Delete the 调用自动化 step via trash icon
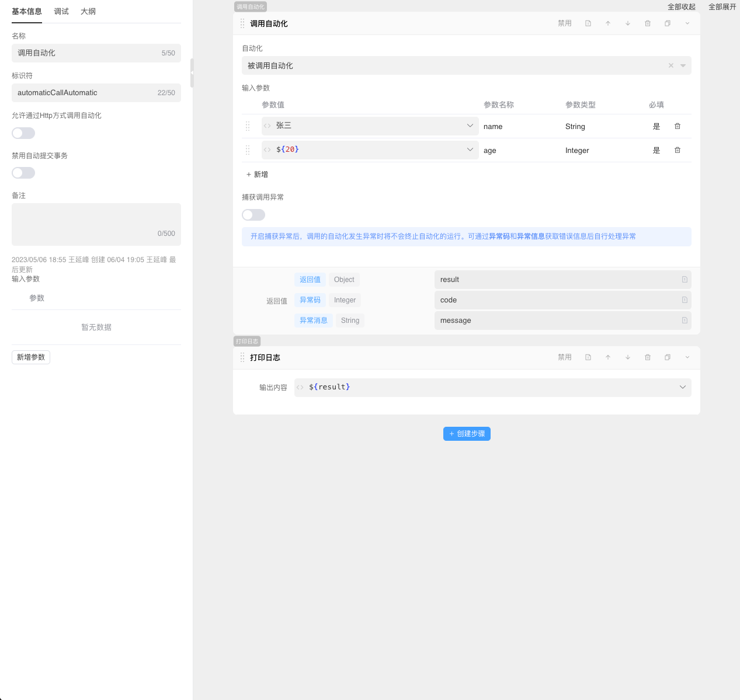 (x=648, y=23)
